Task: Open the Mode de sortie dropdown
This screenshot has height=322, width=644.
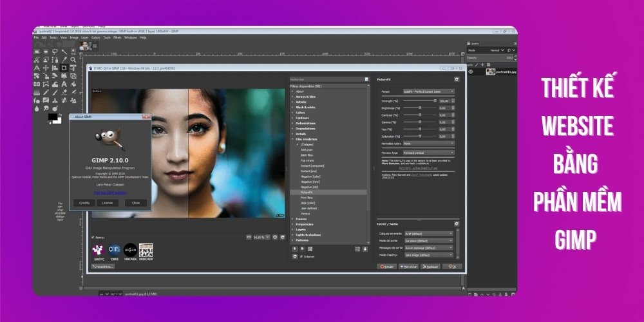Action: [x=429, y=241]
